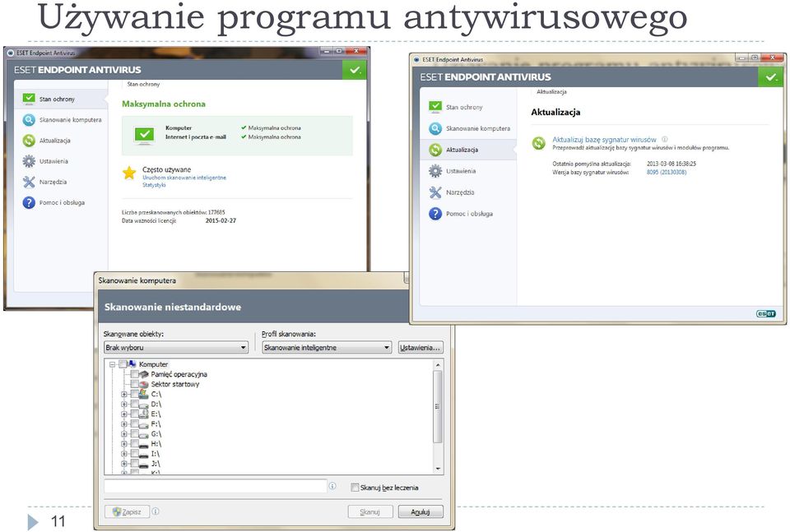The height and width of the screenshot is (532, 790).
Task: Collapse the Komputer tree node
Action: 113,364
